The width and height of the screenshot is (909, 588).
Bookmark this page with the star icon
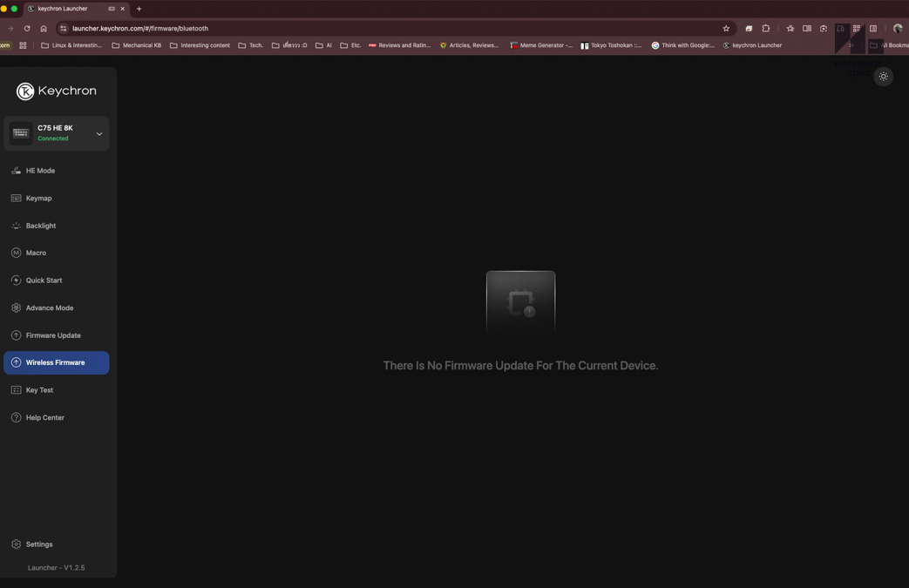click(x=726, y=29)
